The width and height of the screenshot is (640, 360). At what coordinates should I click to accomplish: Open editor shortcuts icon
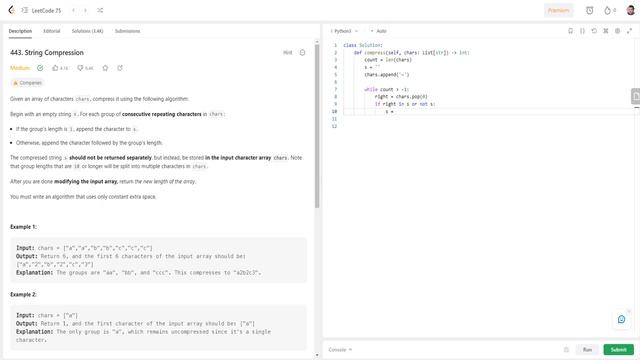(x=606, y=31)
